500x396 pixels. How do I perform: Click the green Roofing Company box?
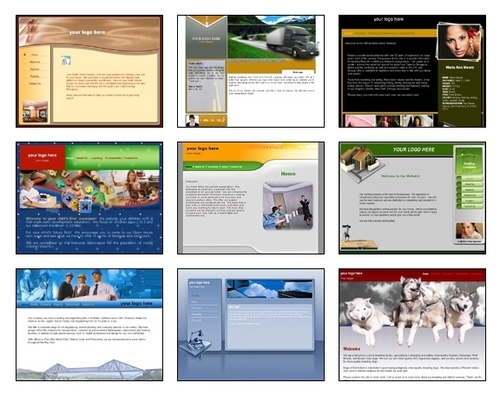pyautogui.click(x=469, y=161)
